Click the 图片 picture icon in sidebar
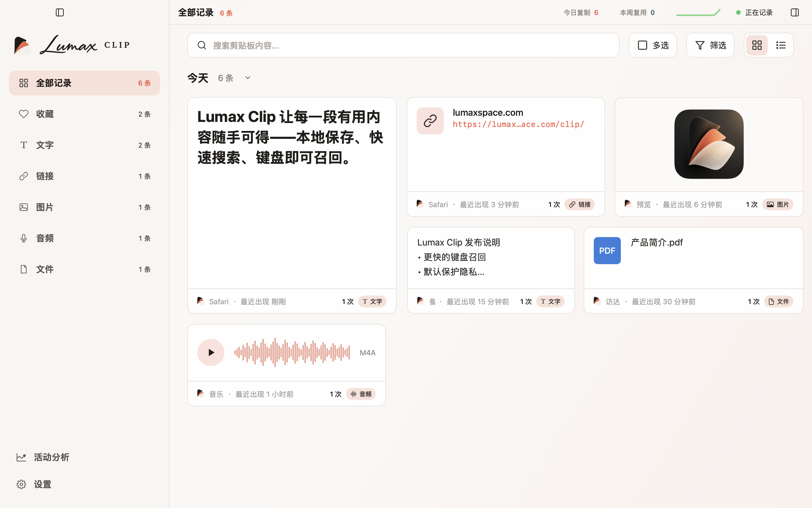Image resolution: width=812 pixels, height=508 pixels. pyautogui.click(x=23, y=207)
